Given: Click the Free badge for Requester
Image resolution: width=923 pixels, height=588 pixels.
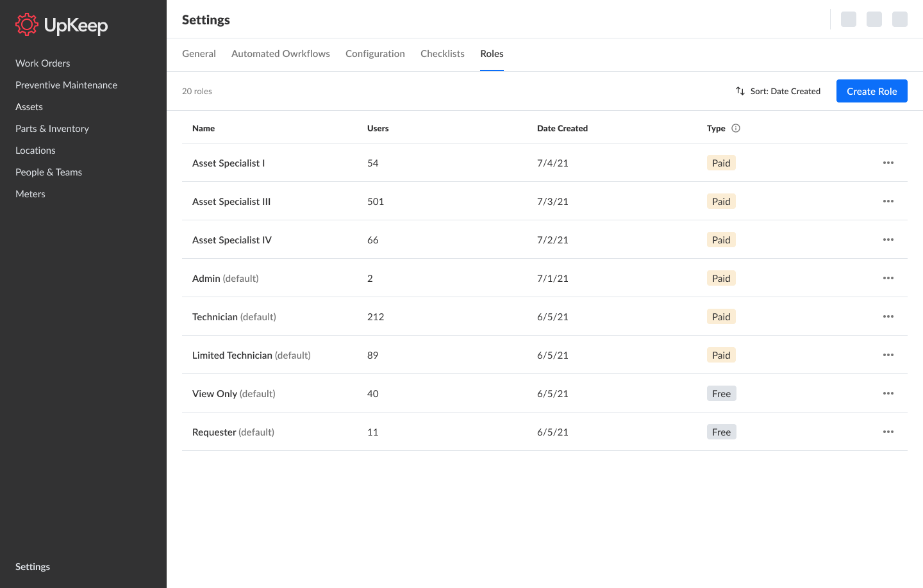Looking at the screenshot, I should [722, 432].
